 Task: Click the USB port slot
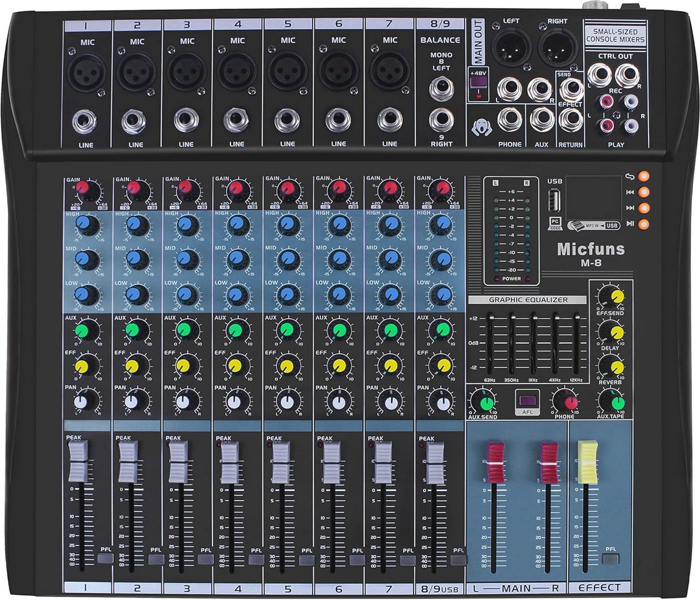point(555,202)
